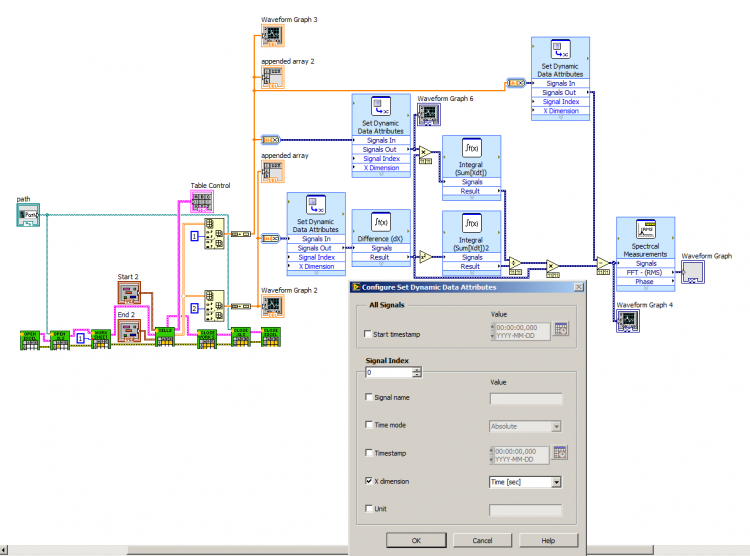Cancel the Set Dynamic Data Attributes dialog
The height and width of the screenshot is (556, 750).
pos(482,540)
